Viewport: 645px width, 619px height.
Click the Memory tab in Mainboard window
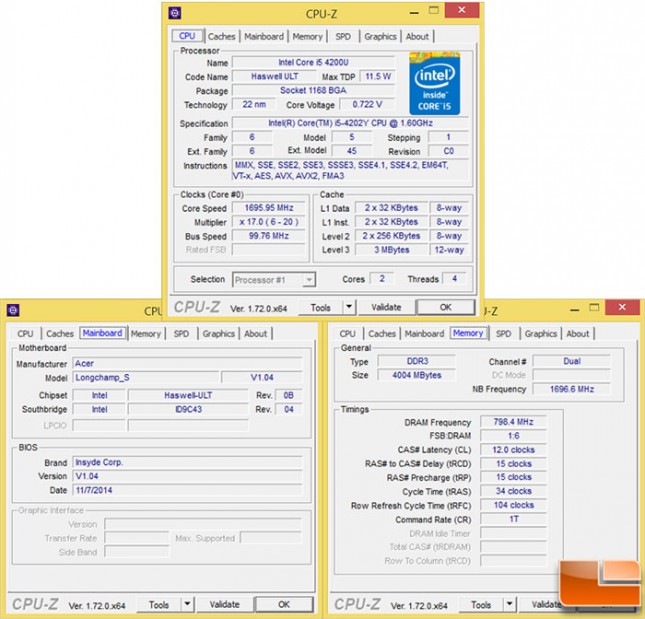click(x=146, y=334)
